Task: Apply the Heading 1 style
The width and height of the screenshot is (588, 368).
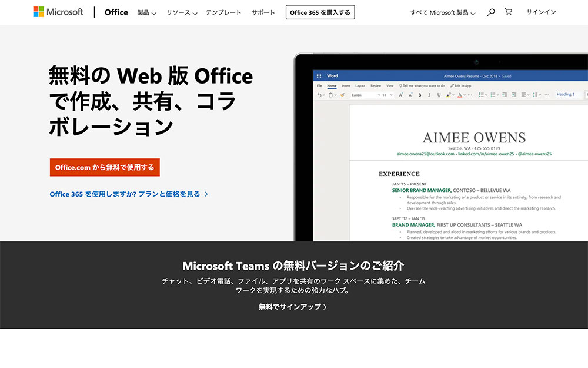Action: (566, 95)
